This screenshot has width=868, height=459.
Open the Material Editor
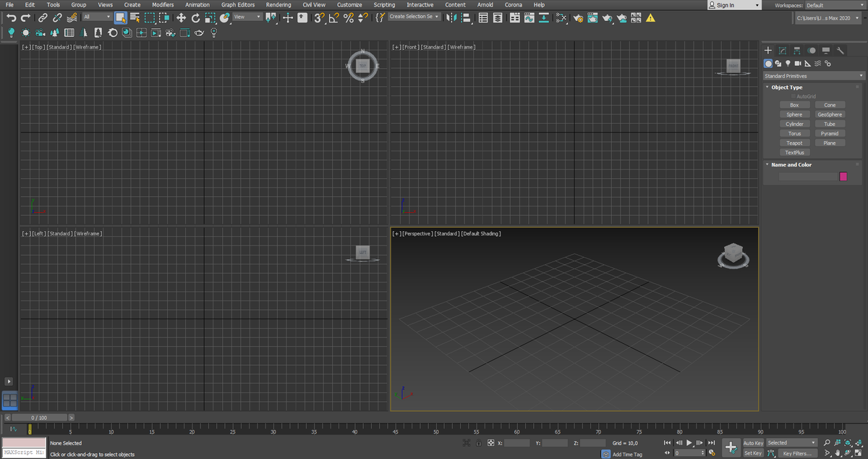562,18
